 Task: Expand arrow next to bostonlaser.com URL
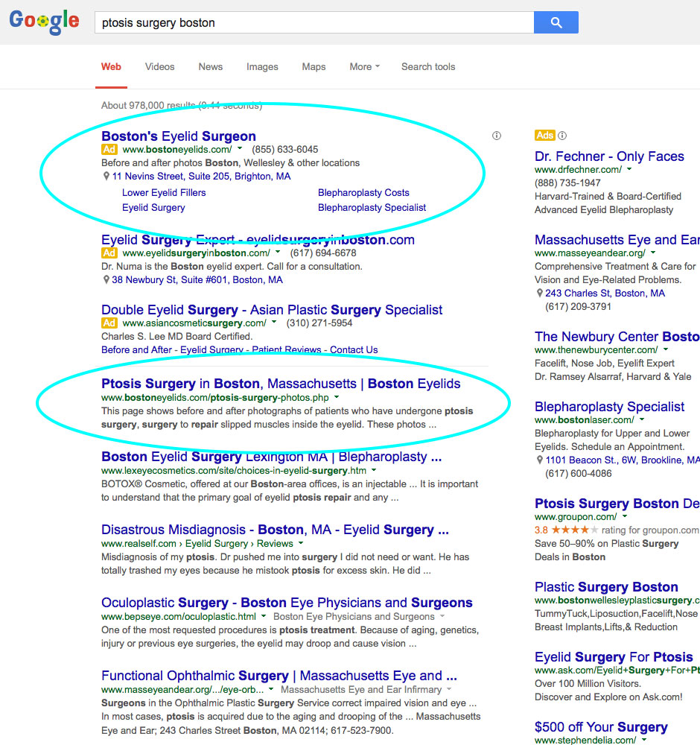point(642,419)
